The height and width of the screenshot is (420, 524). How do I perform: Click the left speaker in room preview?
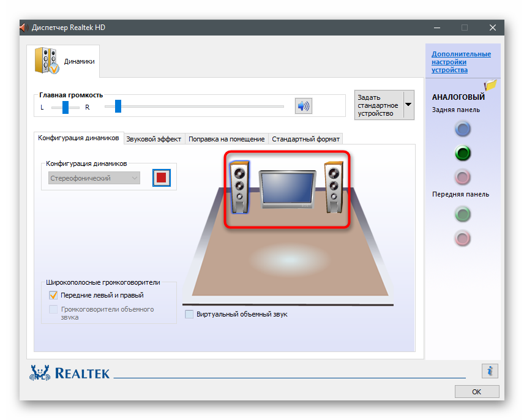[239, 187]
